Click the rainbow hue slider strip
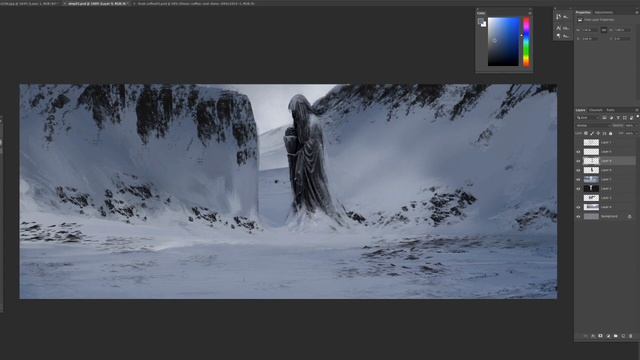The image size is (640, 360). pos(527,42)
